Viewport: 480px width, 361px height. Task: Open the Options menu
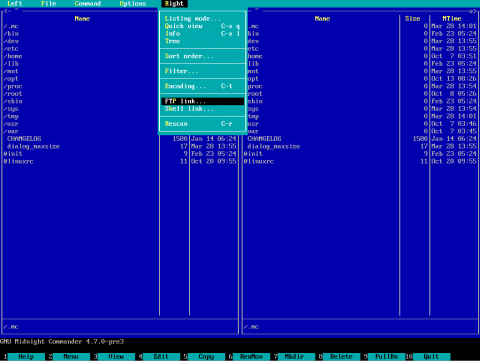tap(133, 4)
